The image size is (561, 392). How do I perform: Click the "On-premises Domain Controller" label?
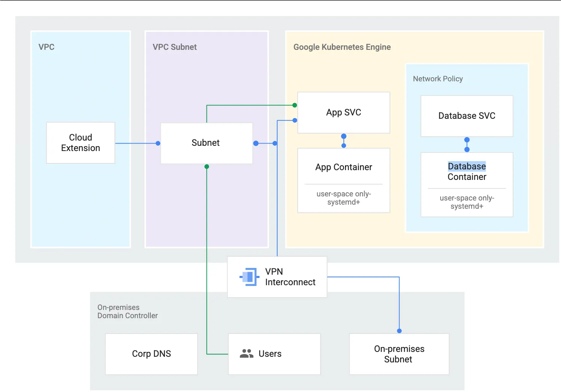pyautogui.click(x=127, y=311)
